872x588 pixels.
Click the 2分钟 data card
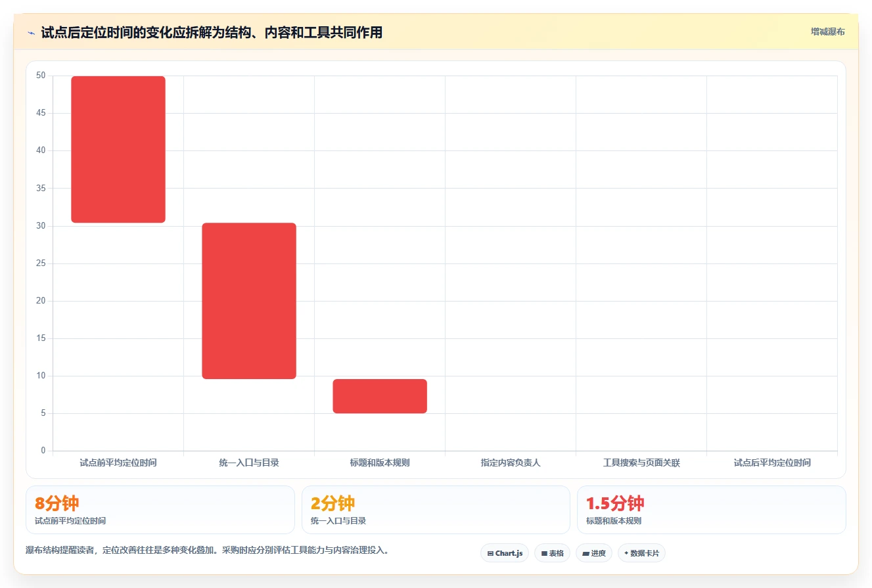point(436,510)
